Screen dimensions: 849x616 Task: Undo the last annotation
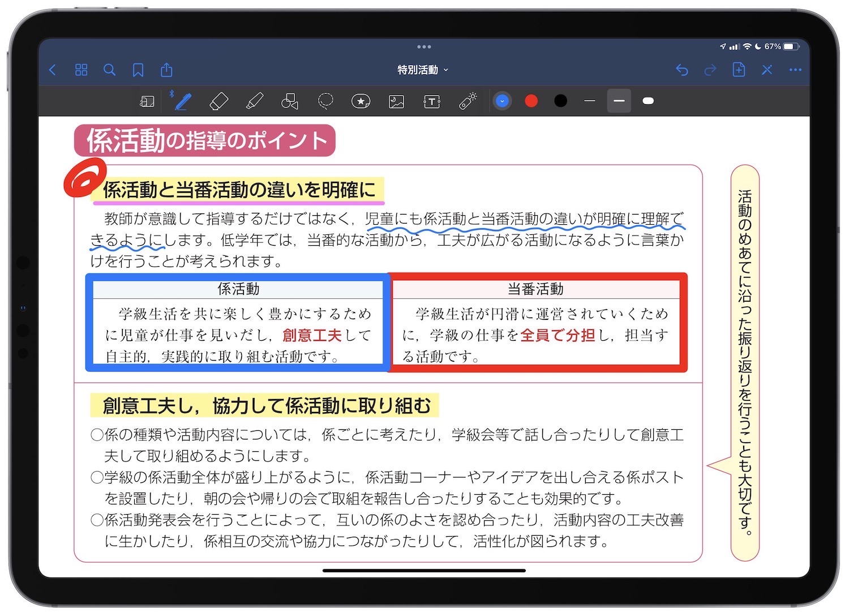[x=683, y=70]
